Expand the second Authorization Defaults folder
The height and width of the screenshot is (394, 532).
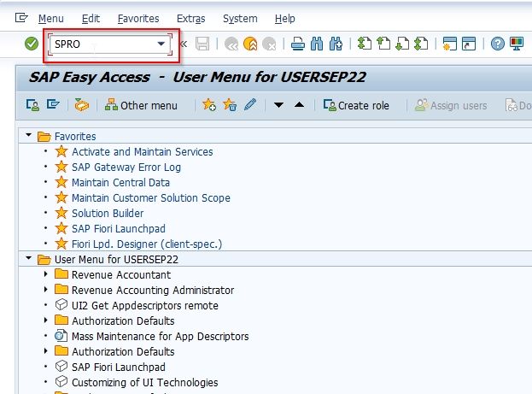coord(46,351)
